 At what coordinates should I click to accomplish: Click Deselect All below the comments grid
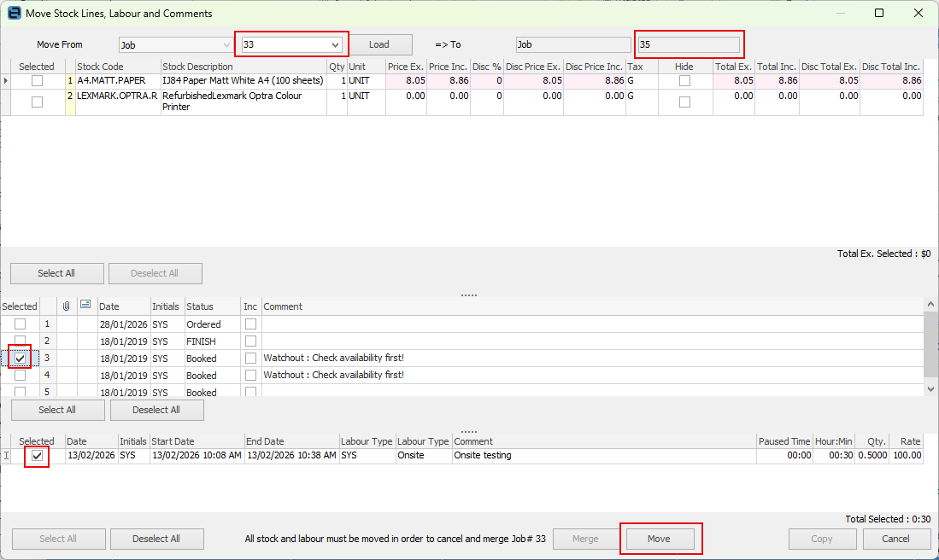pos(156,410)
